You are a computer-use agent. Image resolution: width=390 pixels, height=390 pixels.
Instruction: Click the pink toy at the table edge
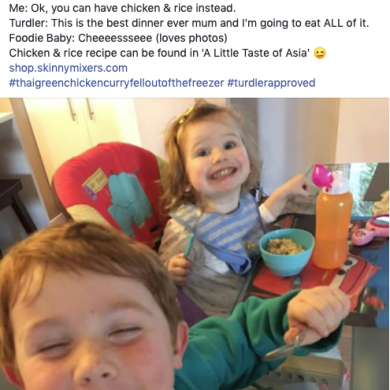tap(371, 230)
